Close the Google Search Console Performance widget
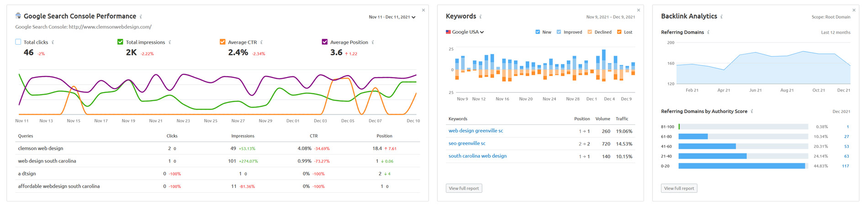868x206 pixels. coord(423,10)
